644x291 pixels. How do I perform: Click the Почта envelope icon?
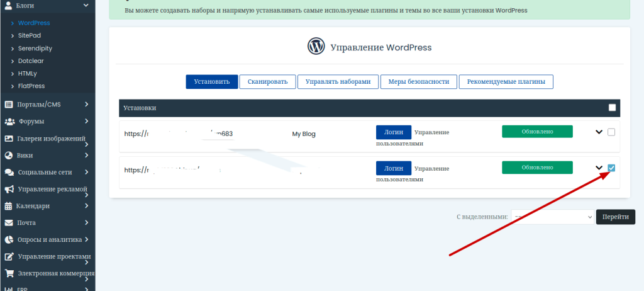pos(9,223)
